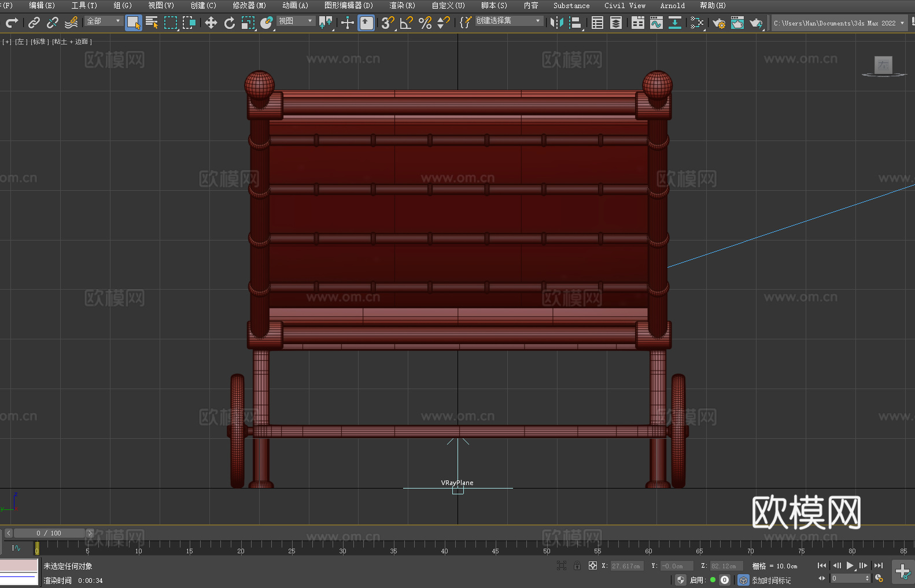Open the Arnold menu
This screenshot has height=588, width=915.
click(x=673, y=5)
